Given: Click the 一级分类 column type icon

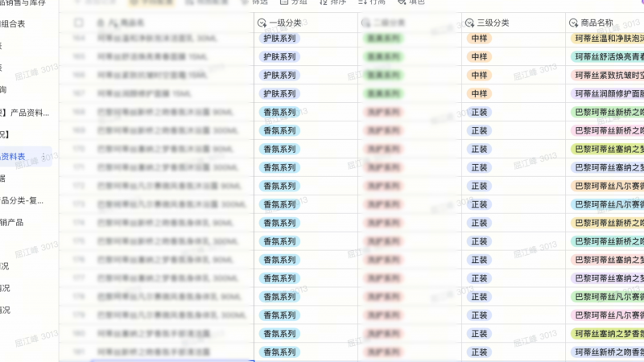Looking at the screenshot, I should tap(262, 23).
